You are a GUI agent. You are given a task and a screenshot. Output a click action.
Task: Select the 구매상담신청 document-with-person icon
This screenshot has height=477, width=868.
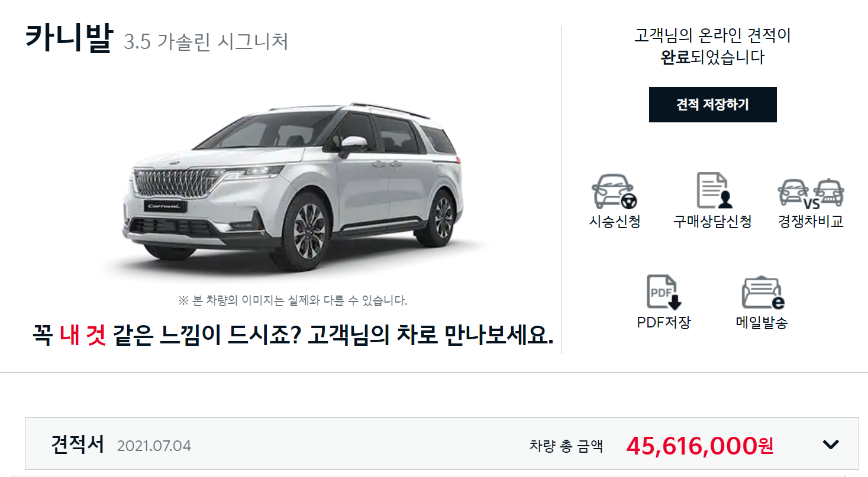coord(714,190)
